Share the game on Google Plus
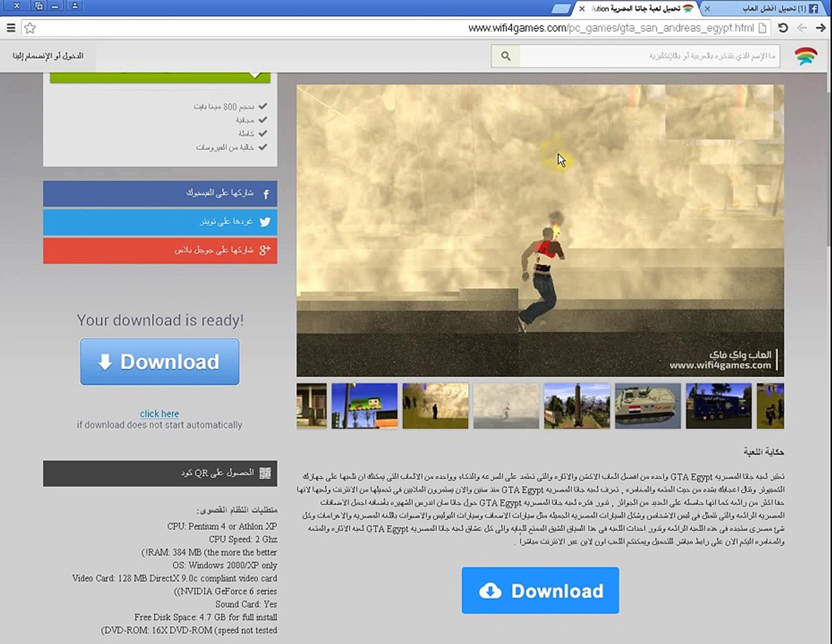Screen dimensions: 832x644 pyautogui.click(x=160, y=250)
